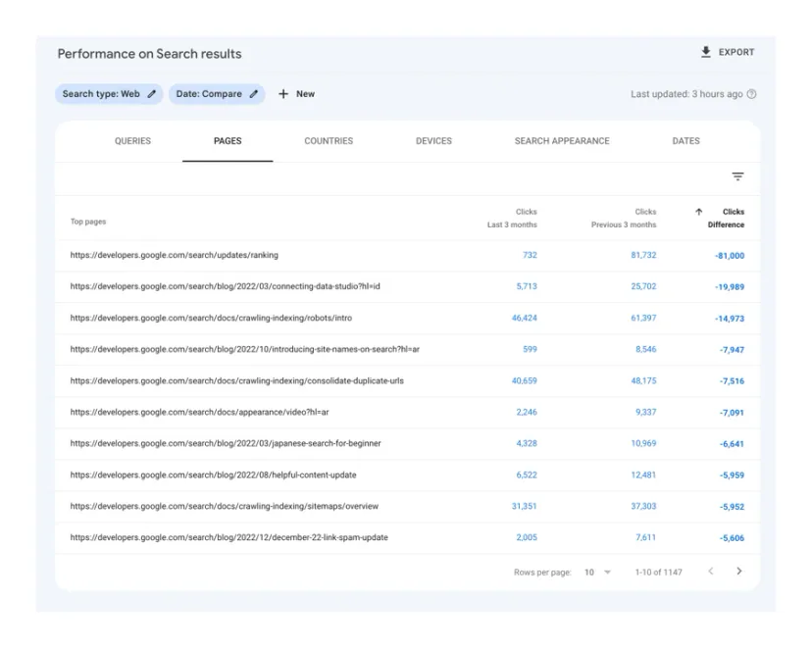Switch to the Dates tab
Image resolution: width=812 pixels, height=648 pixels.
point(685,141)
